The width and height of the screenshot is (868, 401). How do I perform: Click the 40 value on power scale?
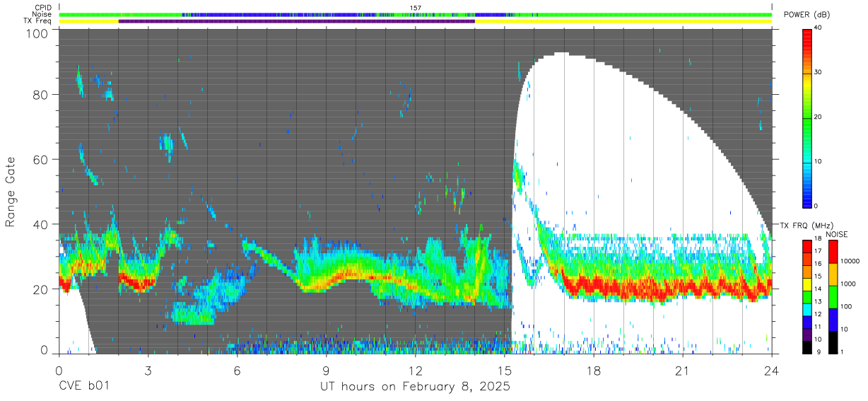(x=819, y=28)
